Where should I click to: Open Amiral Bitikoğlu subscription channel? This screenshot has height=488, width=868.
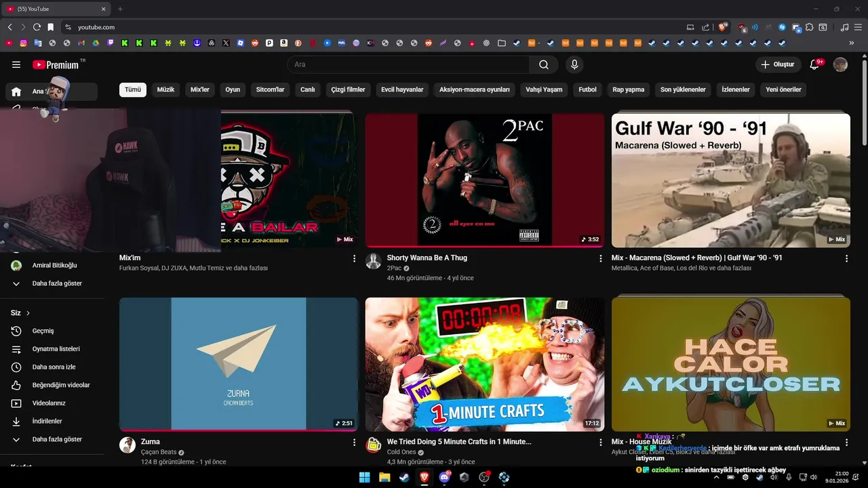[52, 265]
